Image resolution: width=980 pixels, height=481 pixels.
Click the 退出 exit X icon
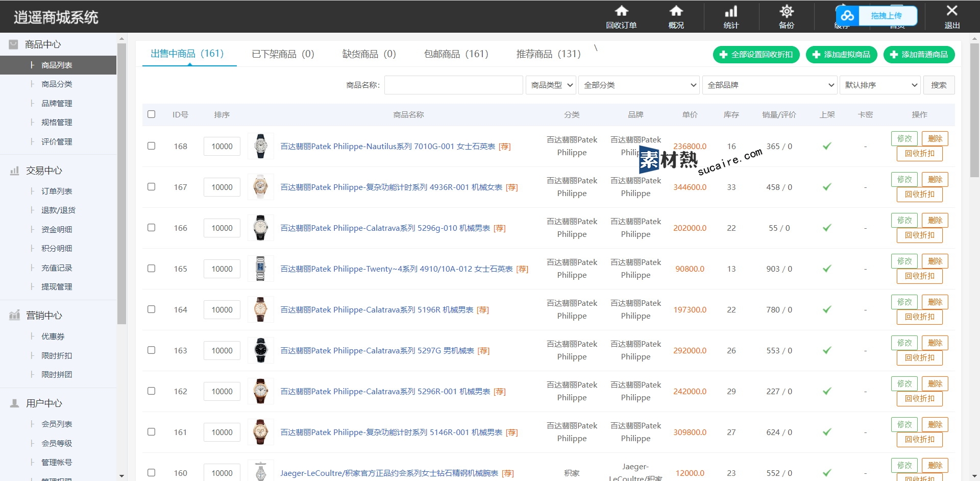(952, 10)
